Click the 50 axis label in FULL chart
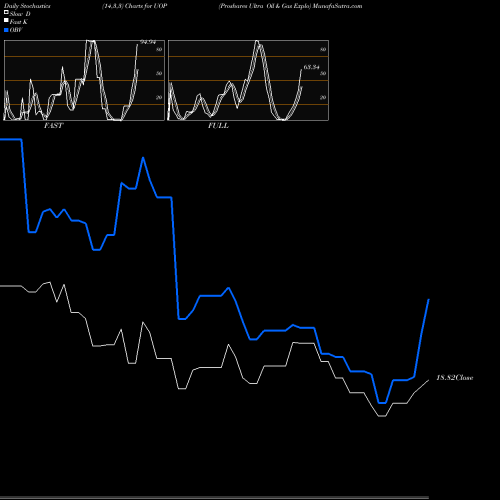 click(323, 73)
